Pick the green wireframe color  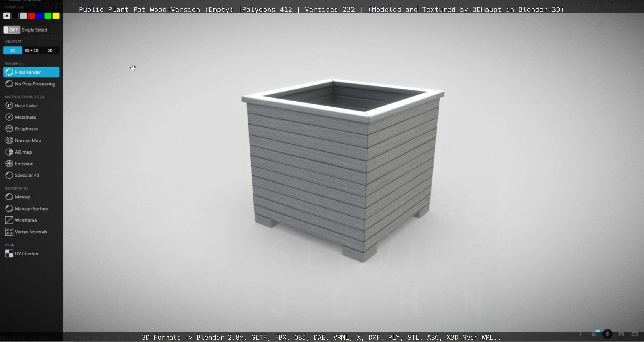tap(48, 16)
